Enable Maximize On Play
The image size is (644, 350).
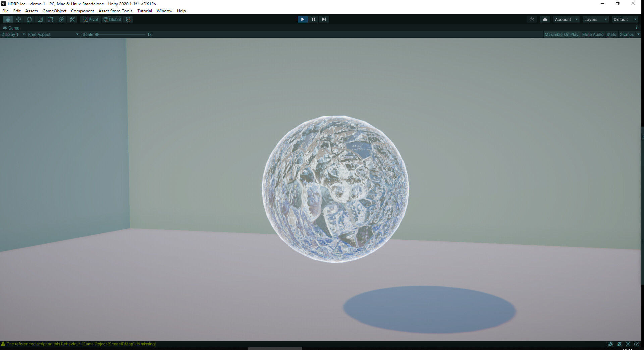tap(562, 34)
